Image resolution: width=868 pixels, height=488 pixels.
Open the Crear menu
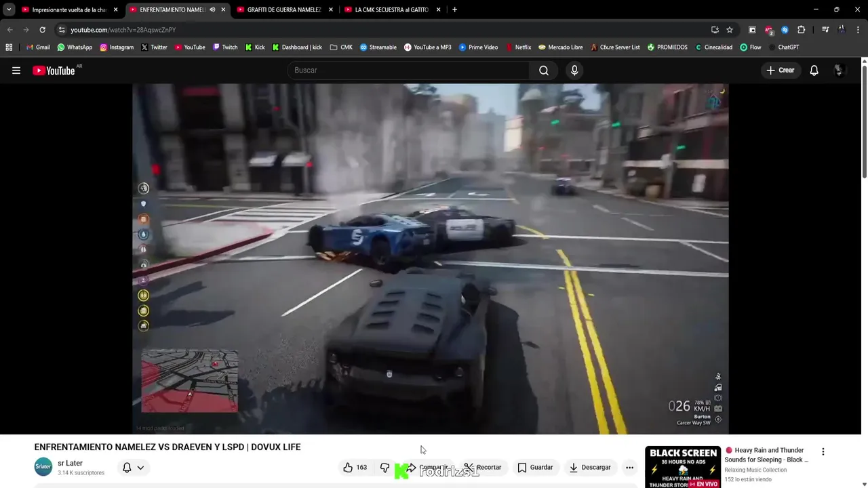click(x=780, y=70)
